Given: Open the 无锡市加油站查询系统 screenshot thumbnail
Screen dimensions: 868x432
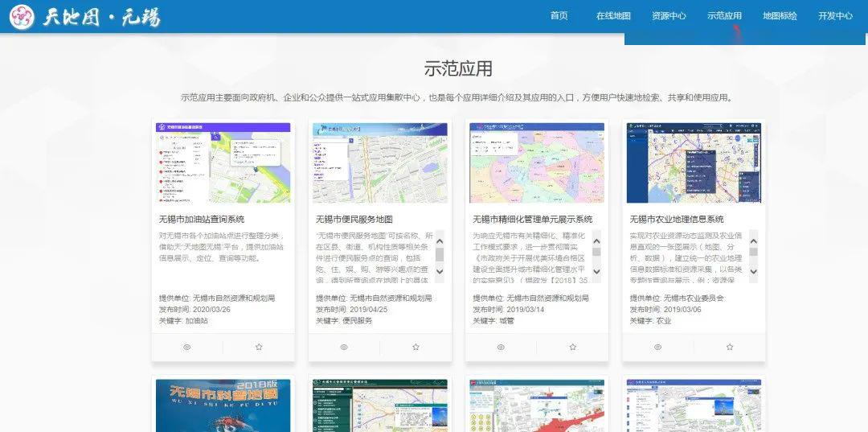Looking at the screenshot, I should (223, 163).
